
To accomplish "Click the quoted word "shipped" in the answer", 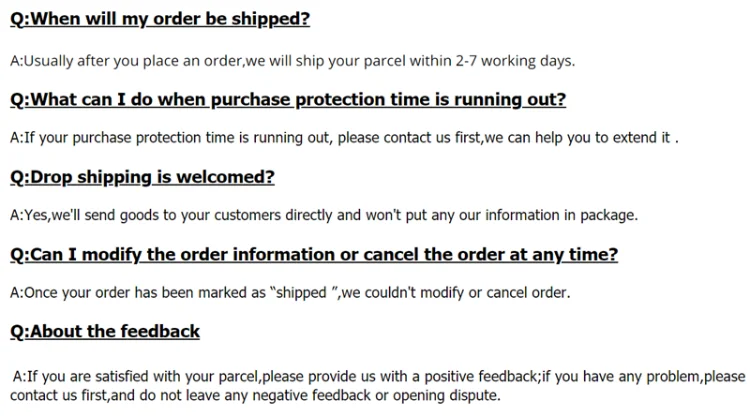I will coord(303,293).
